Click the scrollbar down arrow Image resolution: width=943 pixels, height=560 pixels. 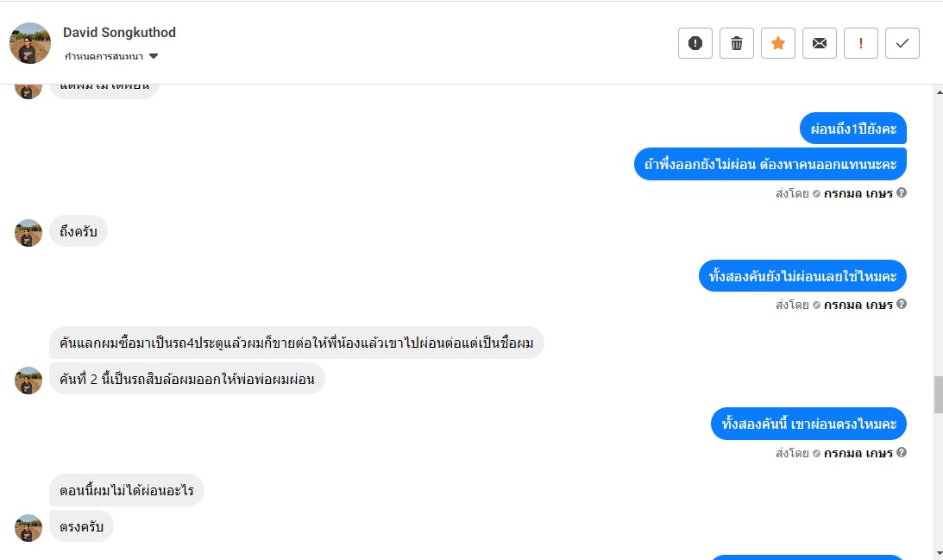coord(938,553)
